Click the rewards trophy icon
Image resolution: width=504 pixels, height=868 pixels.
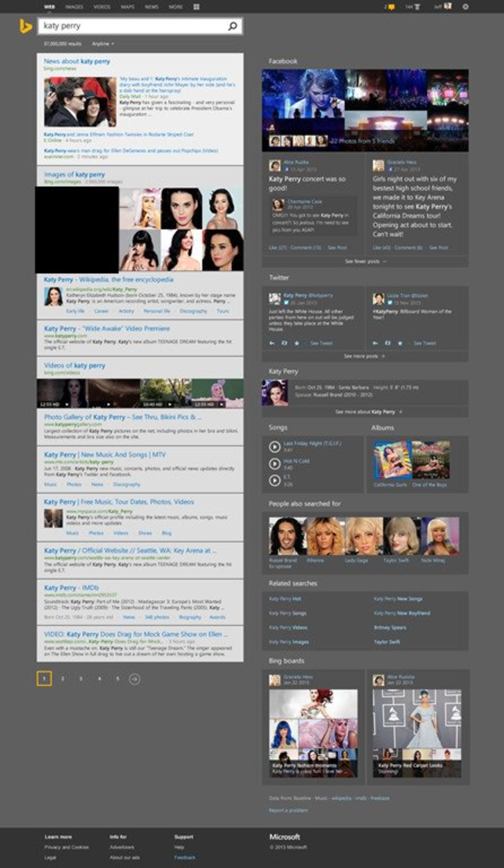(x=417, y=7)
